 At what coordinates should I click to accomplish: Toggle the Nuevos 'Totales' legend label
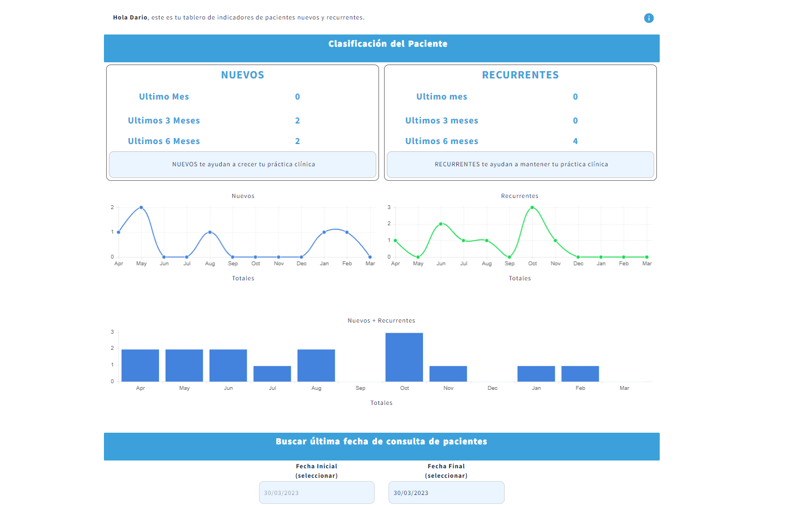click(x=243, y=278)
